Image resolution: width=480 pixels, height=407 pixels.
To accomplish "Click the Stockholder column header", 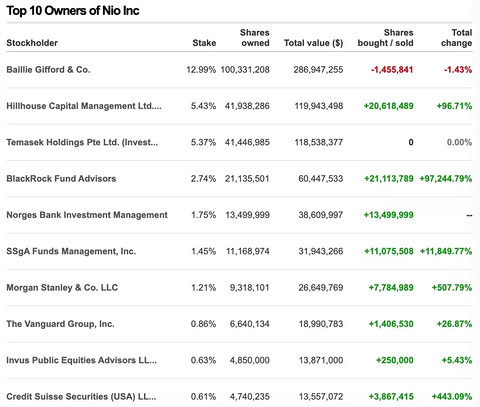I will tap(32, 43).
